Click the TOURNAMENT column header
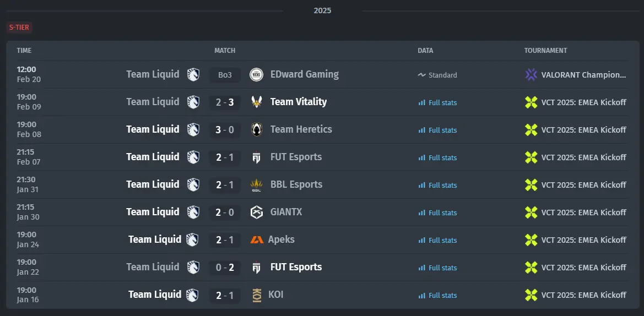The width and height of the screenshot is (644, 316). click(x=545, y=51)
